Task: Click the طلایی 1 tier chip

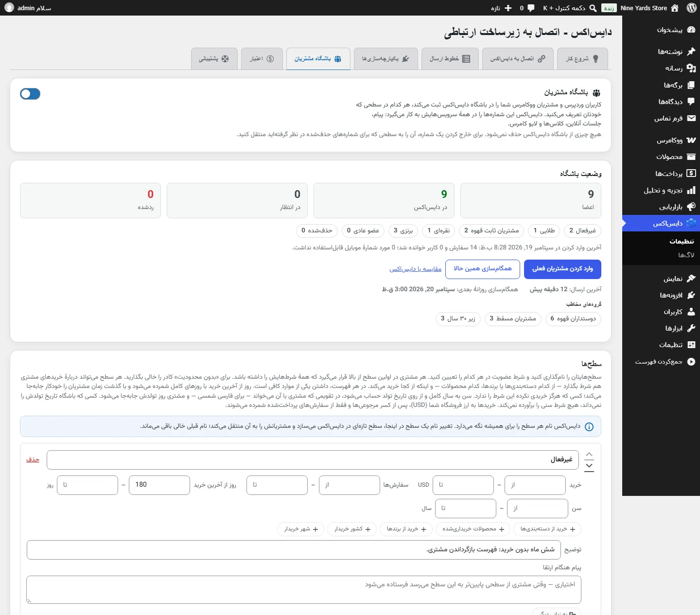Action: tap(543, 230)
